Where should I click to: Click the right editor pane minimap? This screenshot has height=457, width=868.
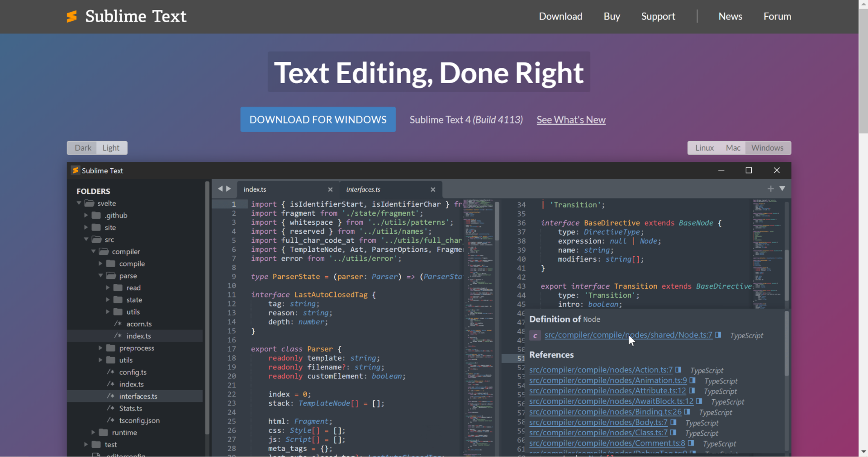768,253
